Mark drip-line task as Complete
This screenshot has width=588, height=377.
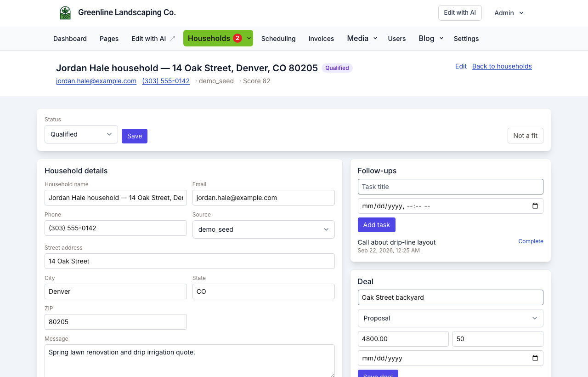point(531,241)
